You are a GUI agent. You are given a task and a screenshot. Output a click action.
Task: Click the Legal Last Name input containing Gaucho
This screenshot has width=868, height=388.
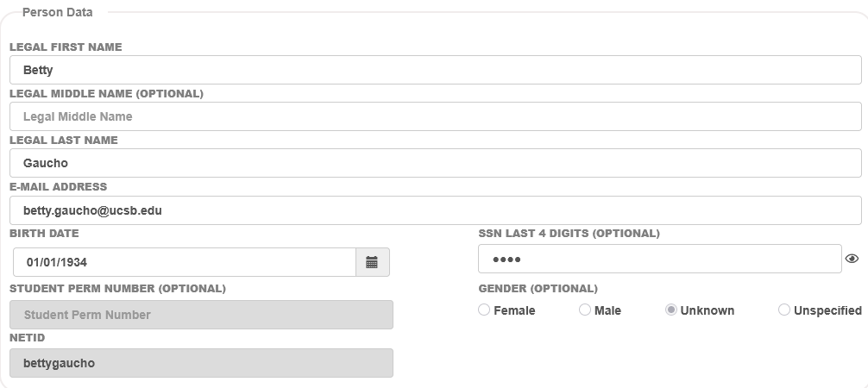435,163
